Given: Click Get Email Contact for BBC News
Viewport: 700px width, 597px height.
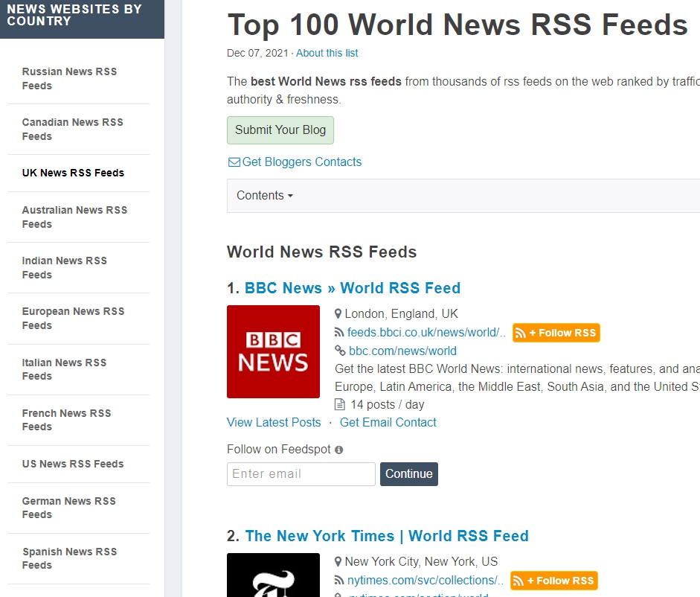Looking at the screenshot, I should 388,422.
